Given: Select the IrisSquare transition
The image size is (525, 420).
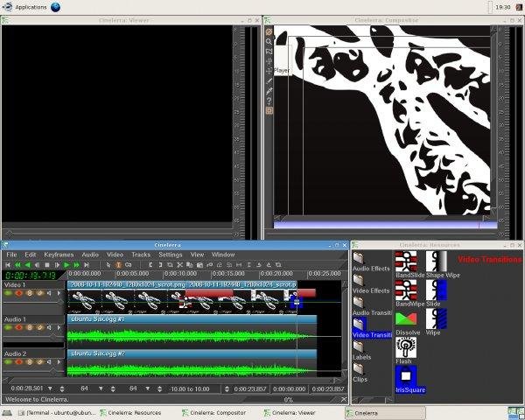Looking at the screenshot, I should click(x=405, y=378).
